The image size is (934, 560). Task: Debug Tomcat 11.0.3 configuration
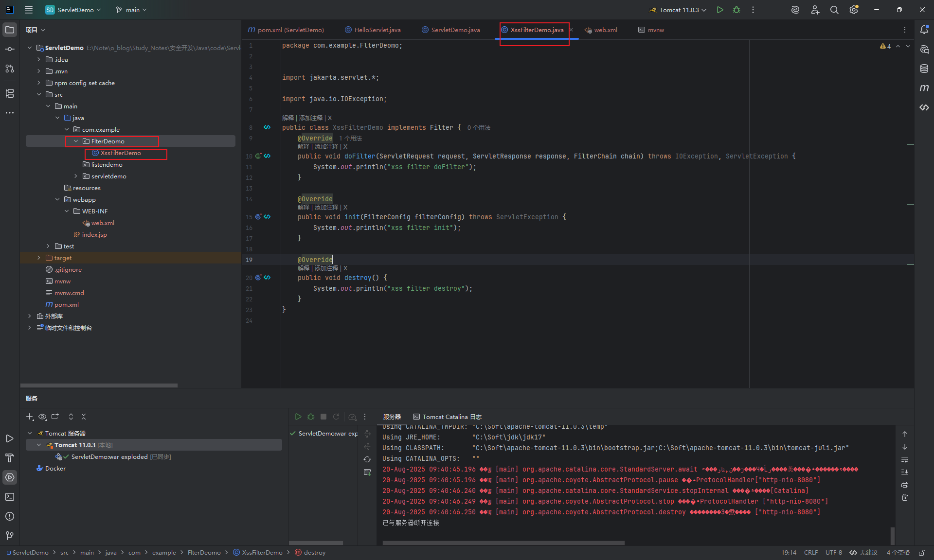736,10
